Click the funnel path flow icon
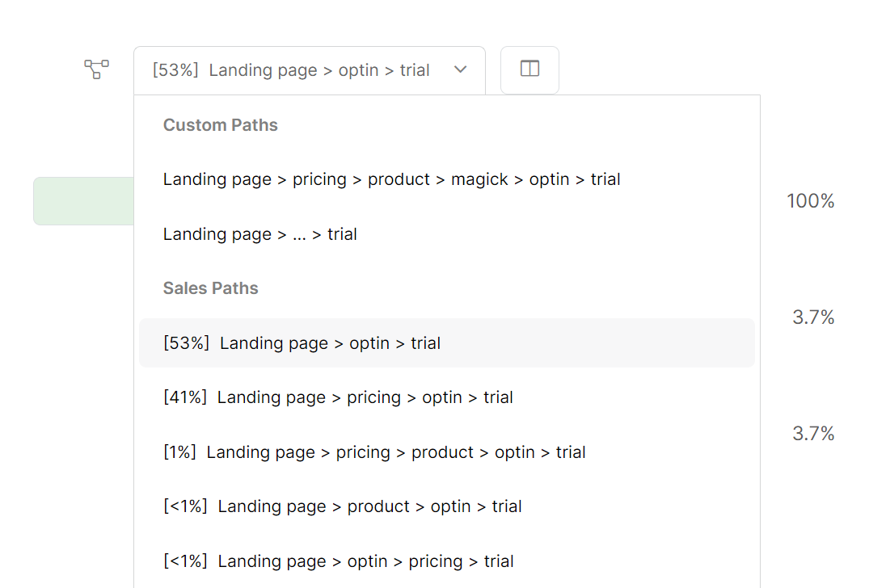The image size is (869, 588). point(97,69)
